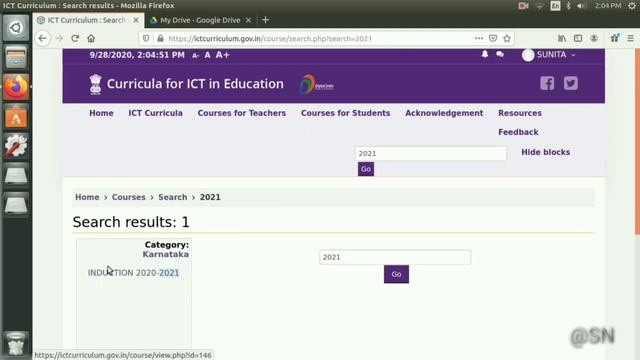The width and height of the screenshot is (640, 360).
Task: Close the ICT Curriculum tab
Action: point(136,20)
